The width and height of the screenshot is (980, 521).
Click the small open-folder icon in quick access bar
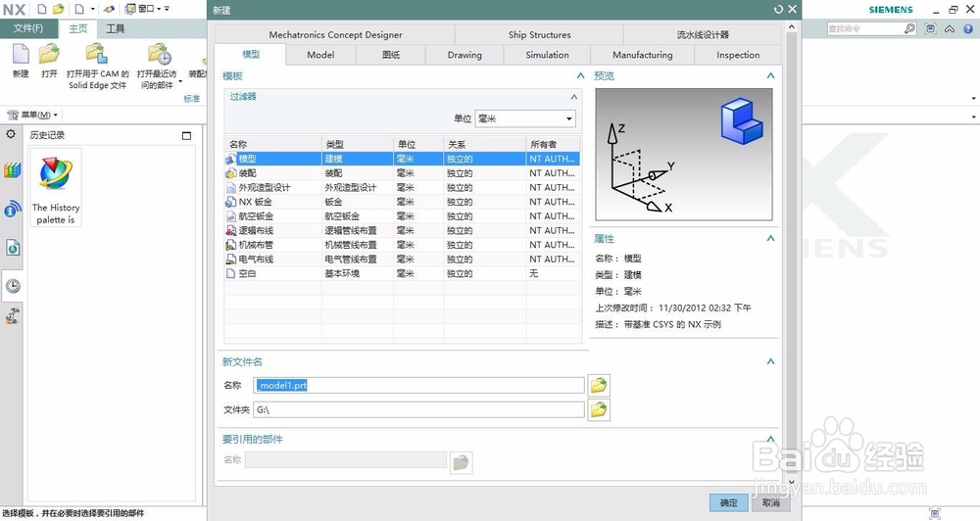click(58, 9)
